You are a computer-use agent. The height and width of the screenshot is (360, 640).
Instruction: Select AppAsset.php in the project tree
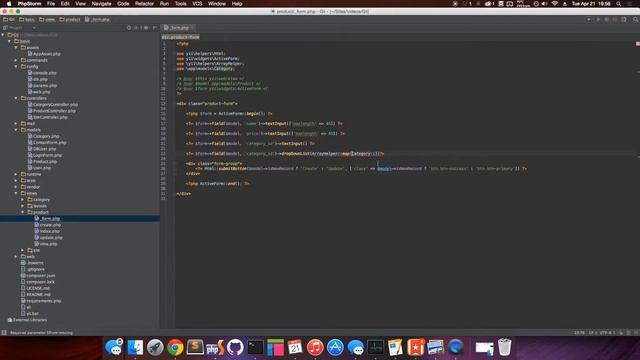[44, 54]
